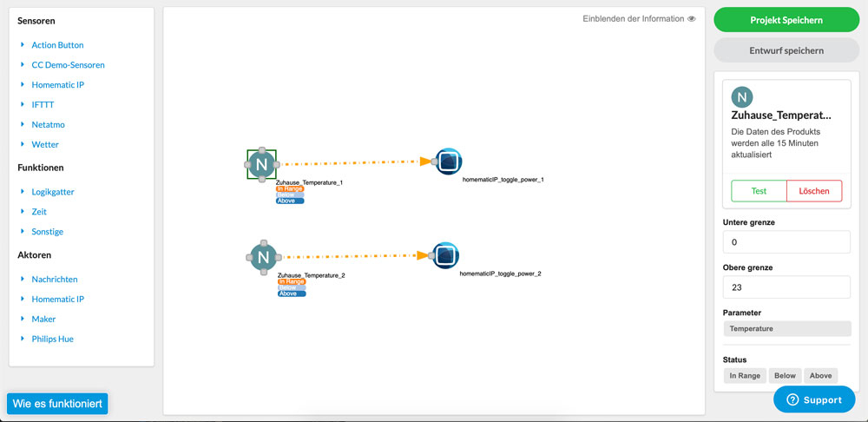Click the truncated Zuhause_Temperat... title in panel
The height and width of the screenshot is (422, 868).
pyautogui.click(x=781, y=115)
